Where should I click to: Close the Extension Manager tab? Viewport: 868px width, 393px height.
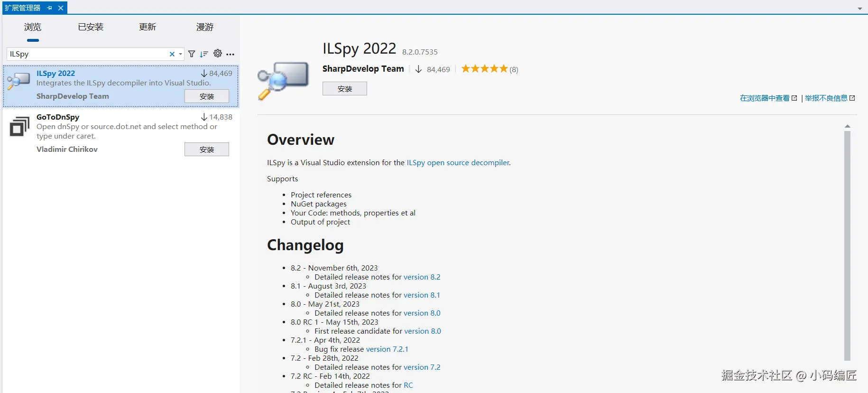[61, 8]
